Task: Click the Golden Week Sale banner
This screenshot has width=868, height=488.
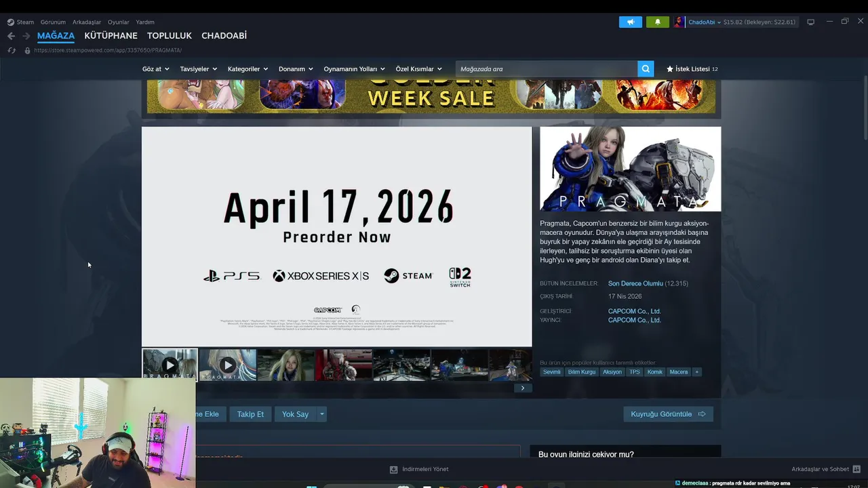Action: tap(431, 96)
